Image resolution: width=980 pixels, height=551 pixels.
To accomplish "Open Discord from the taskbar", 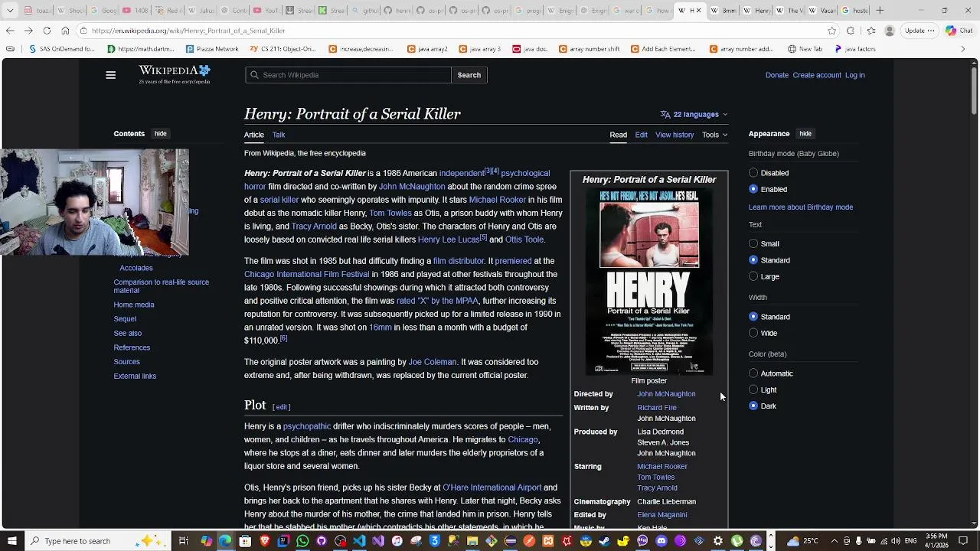I will 661,541.
